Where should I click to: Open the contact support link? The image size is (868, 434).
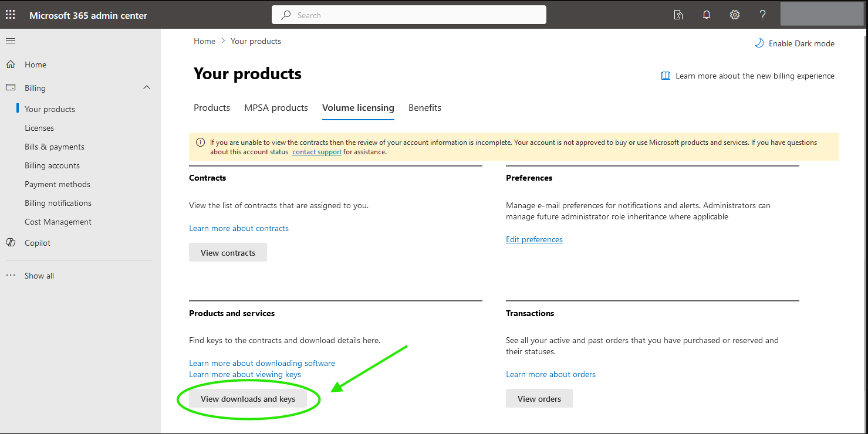[317, 151]
